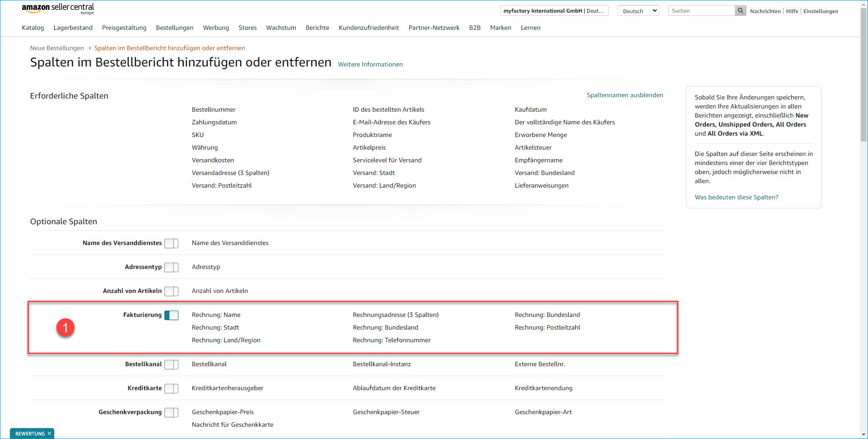Open the myfactory International GmbH account selector
The image size is (868, 439).
pos(554,11)
